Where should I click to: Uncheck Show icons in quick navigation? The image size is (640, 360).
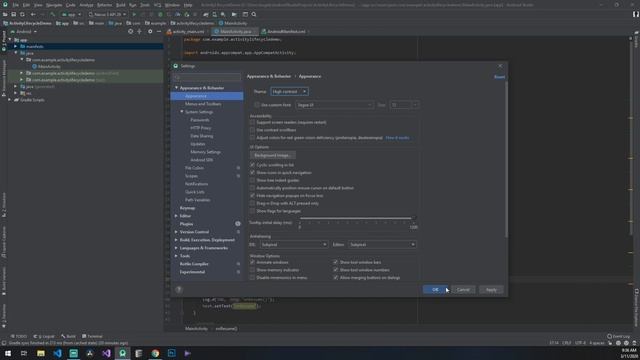(252, 173)
